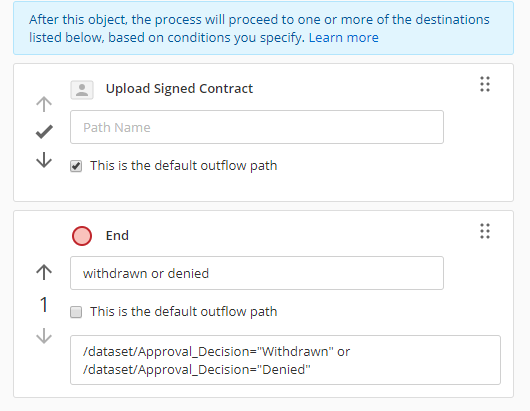Grab drag handle on End card
This screenshot has width=530, height=411.
(x=485, y=231)
